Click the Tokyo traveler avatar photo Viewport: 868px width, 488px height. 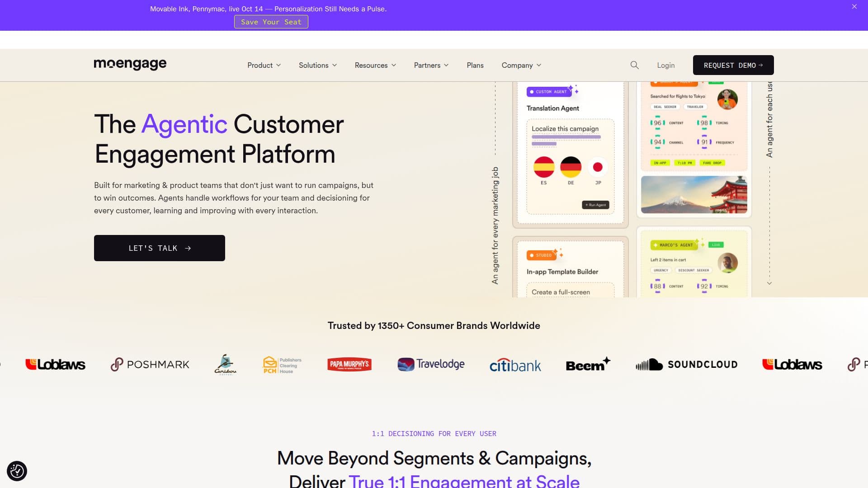(x=727, y=99)
